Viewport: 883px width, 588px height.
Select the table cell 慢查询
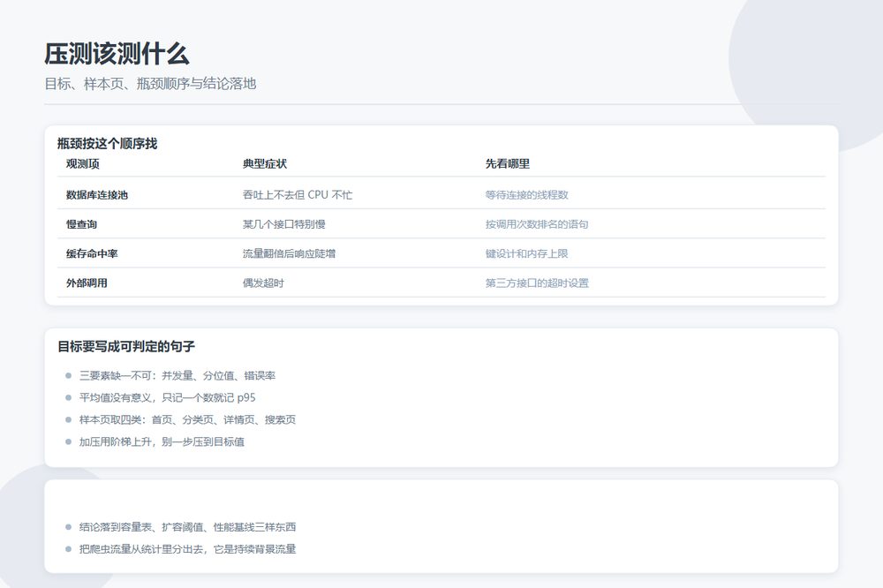pyautogui.click(x=81, y=224)
